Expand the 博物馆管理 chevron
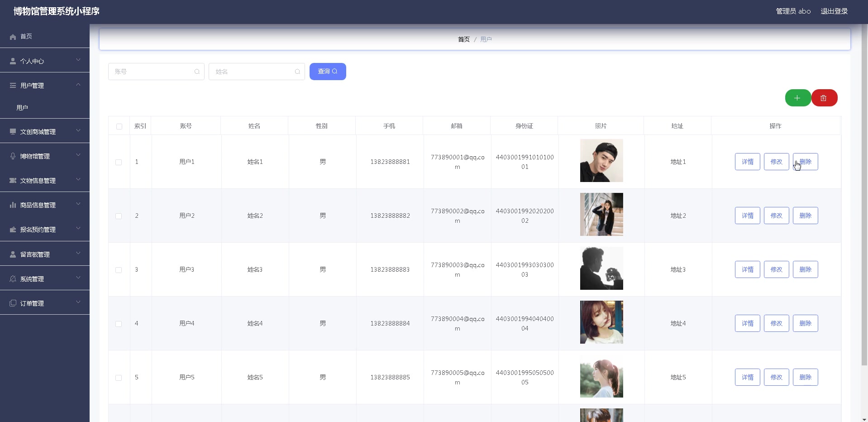 [x=78, y=155]
